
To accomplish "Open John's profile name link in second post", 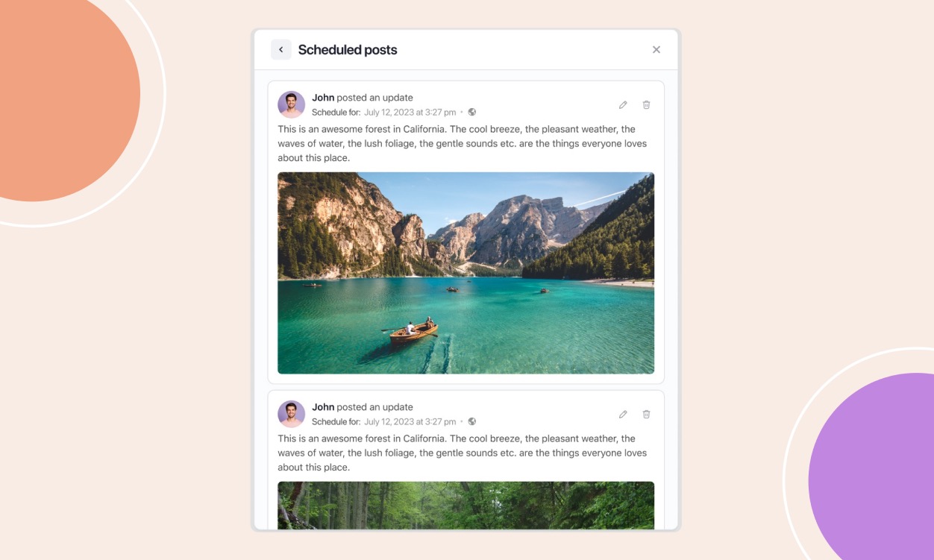I will pos(323,407).
